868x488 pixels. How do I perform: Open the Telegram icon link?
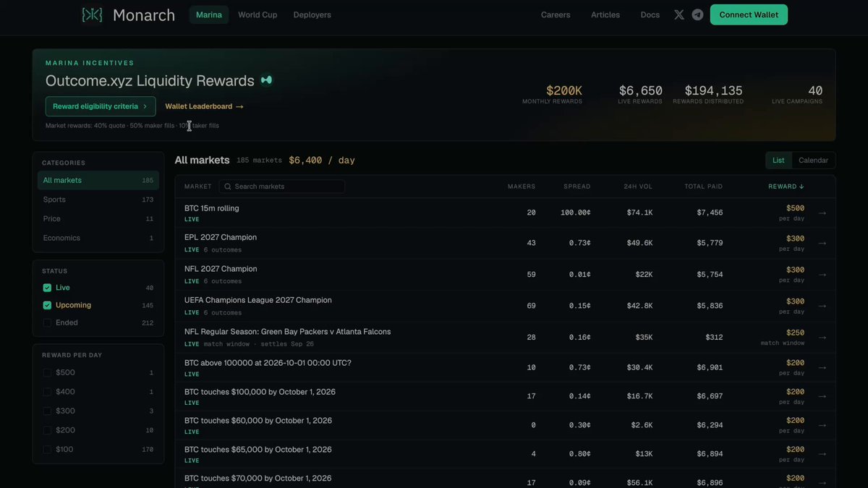tap(697, 14)
